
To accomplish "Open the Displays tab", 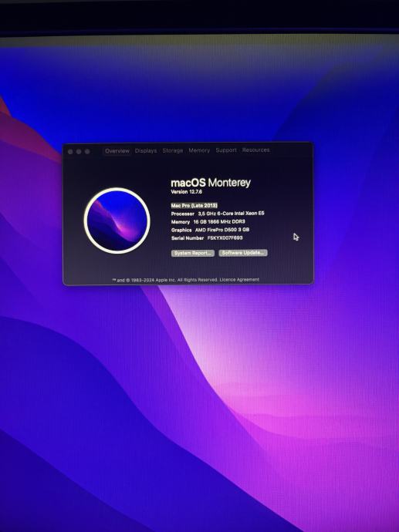I will [146, 150].
